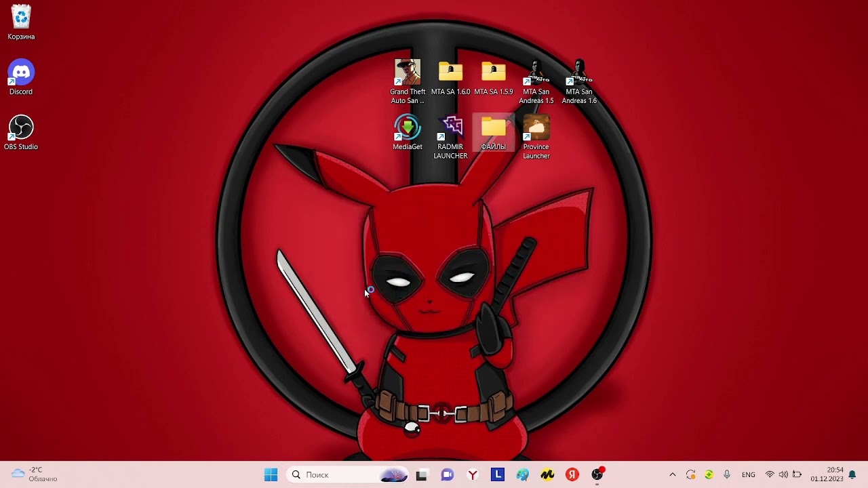Screen dimensions: 868x488
Task: Select the RADMIR LAUNCHER shortcut
Action: click(450, 137)
